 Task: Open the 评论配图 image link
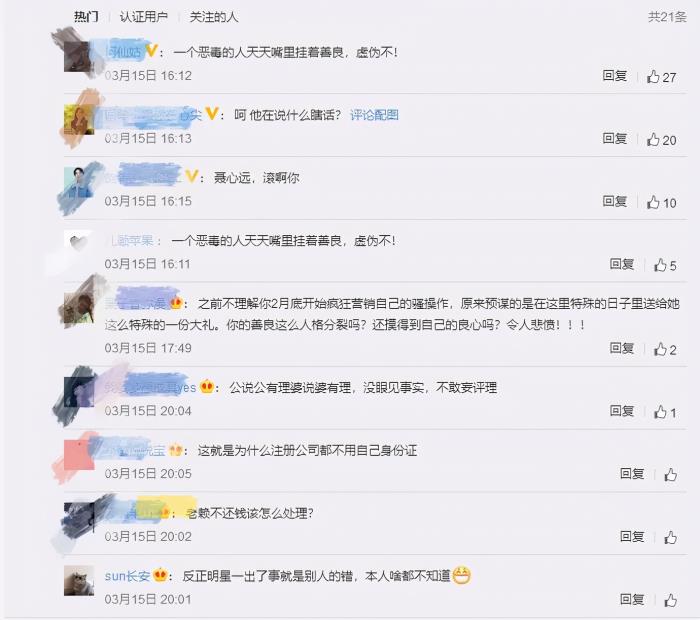point(374,115)
